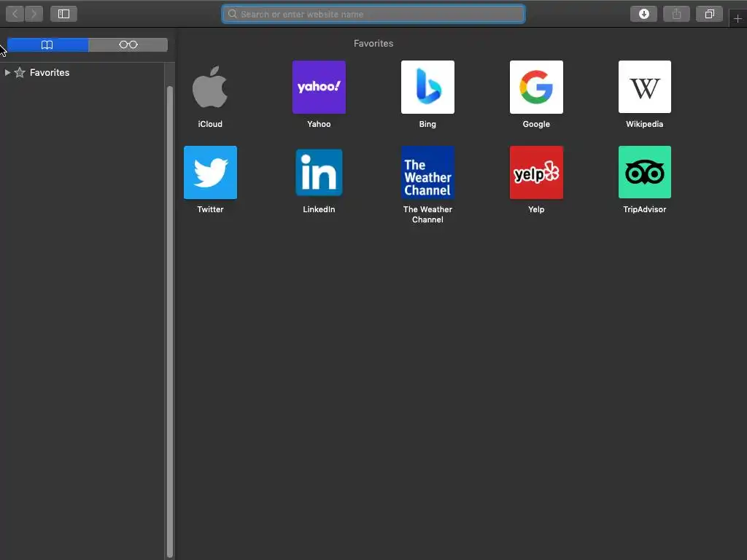This screenshot has height=560, width=747.
Task: Open the Twitter favorite
Action: 210,172
